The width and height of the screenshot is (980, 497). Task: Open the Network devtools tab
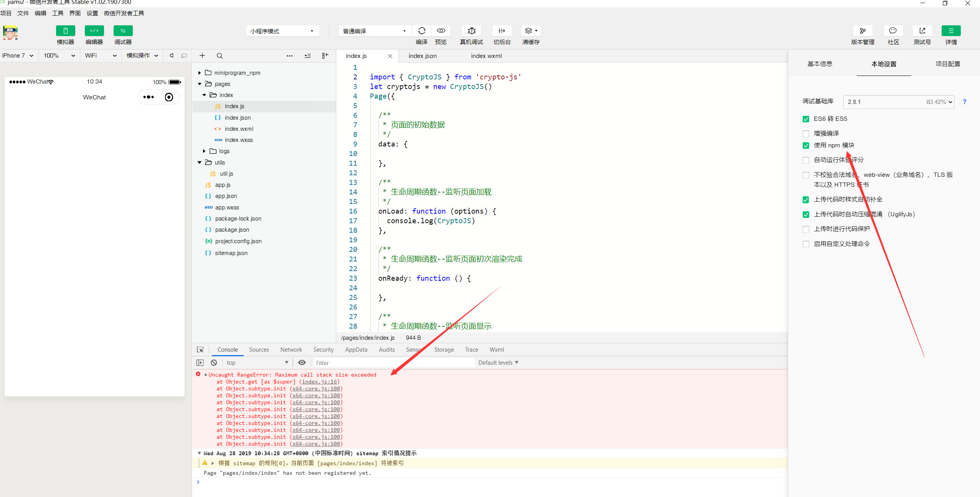pyautogui.click(x=291, y=350)
